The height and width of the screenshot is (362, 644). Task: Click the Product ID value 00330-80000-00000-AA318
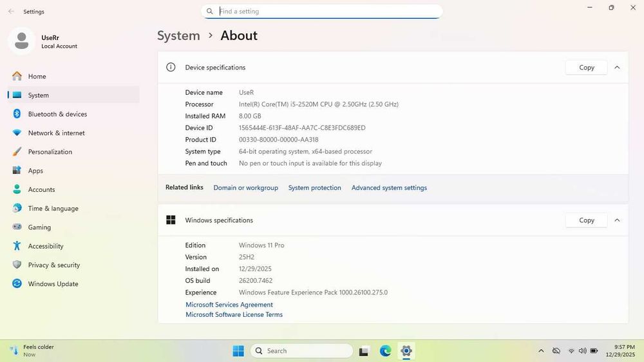(278, 140)
